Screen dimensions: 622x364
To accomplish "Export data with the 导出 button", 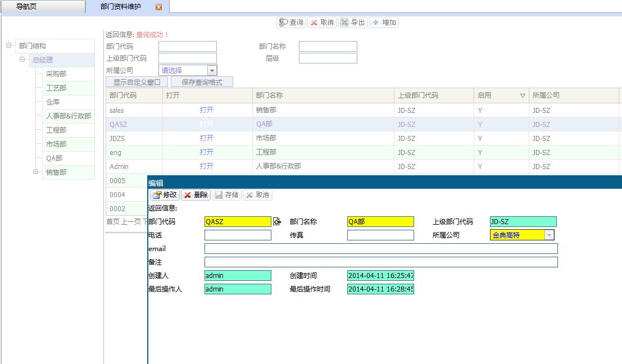I will tap(353, 22).
